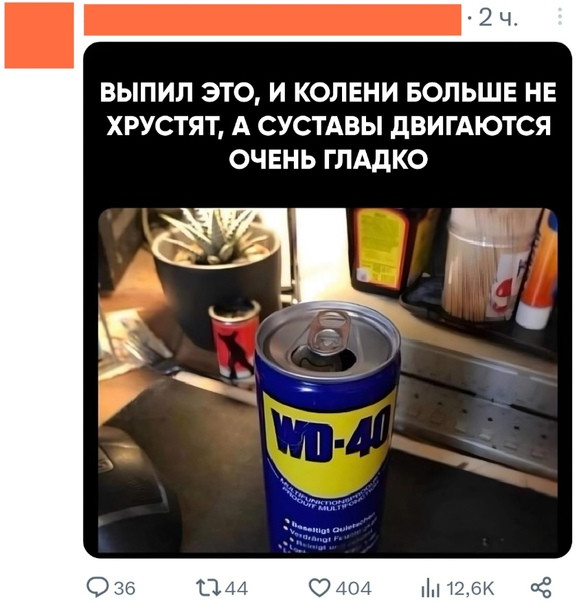Click the like count 404
The image size is (581, 604).
pyautogui.click(x=353, y=588)
